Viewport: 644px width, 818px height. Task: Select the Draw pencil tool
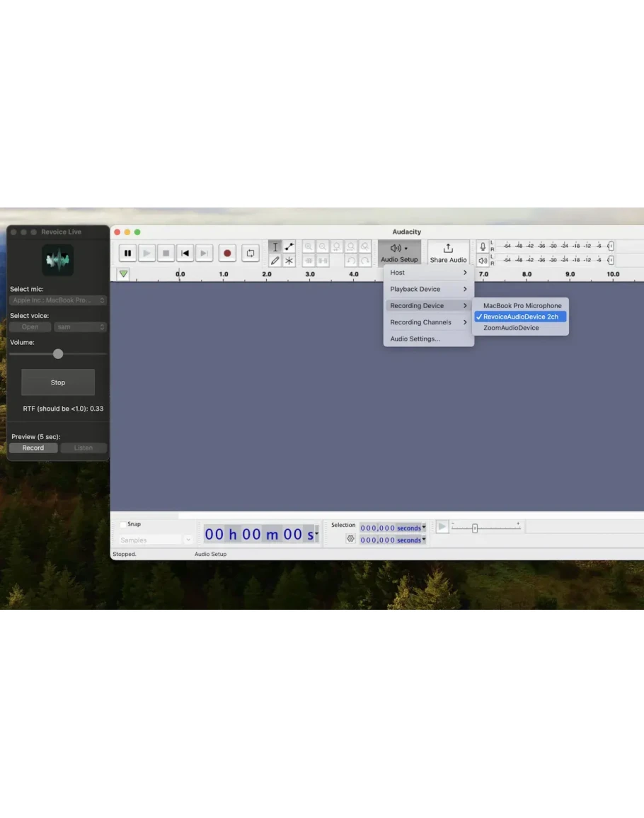click(275, 261)
